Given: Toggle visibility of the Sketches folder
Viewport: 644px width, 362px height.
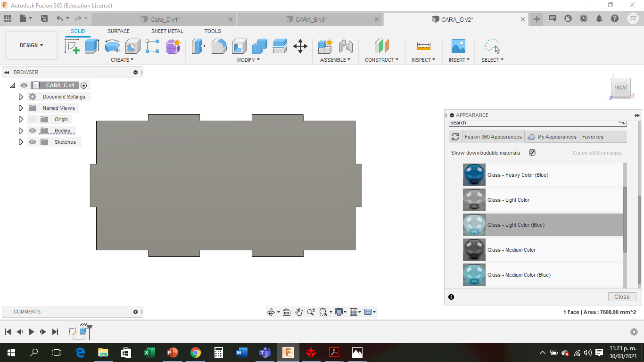Looking at the screenshot, I should [x=33, y=142].
